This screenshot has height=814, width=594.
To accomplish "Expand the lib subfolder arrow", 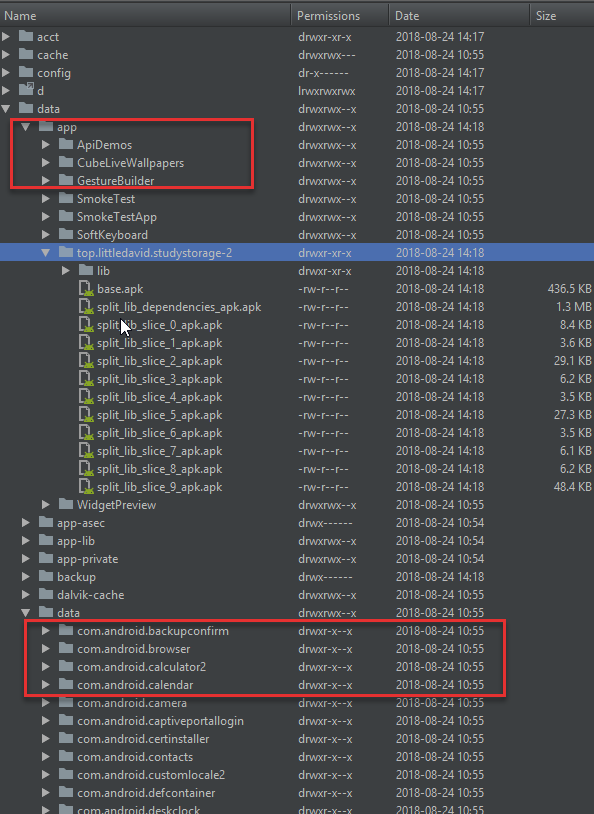I will tap(65, 270).
